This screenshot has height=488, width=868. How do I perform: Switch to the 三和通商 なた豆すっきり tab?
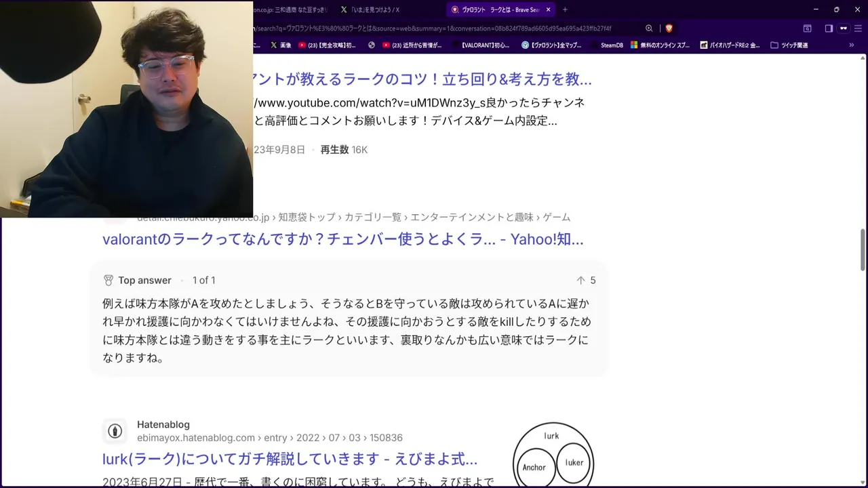click(x=292, y=9)
